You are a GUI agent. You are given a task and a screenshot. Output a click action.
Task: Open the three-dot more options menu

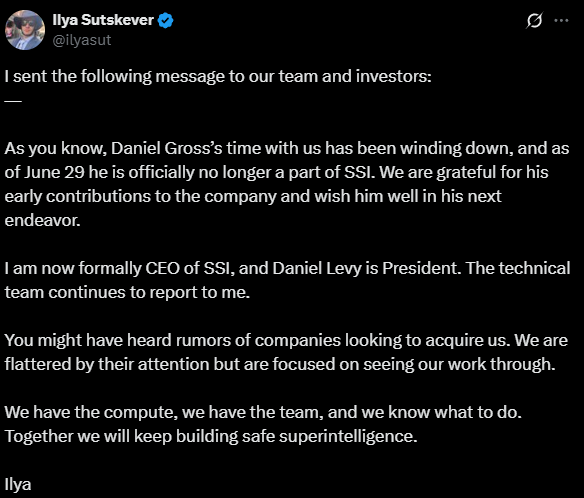(x=561, y=20)
